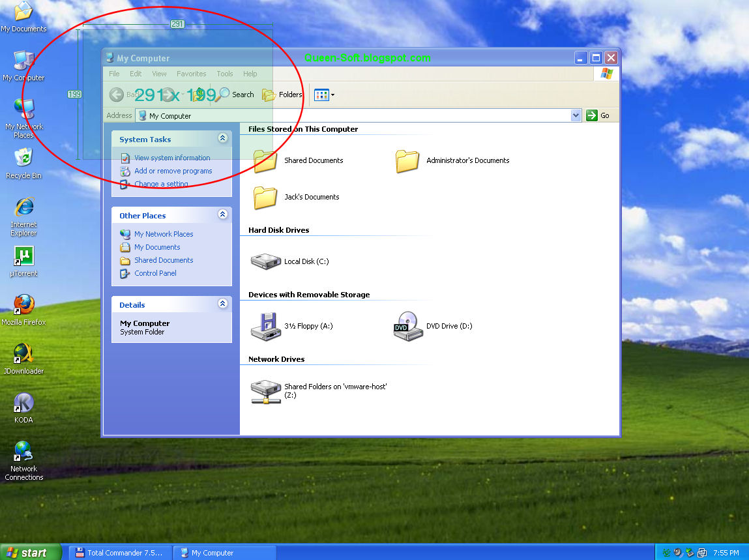This screenshot has height=560, width=749.
Task: Click the Start button
Action: click(31, 552)
